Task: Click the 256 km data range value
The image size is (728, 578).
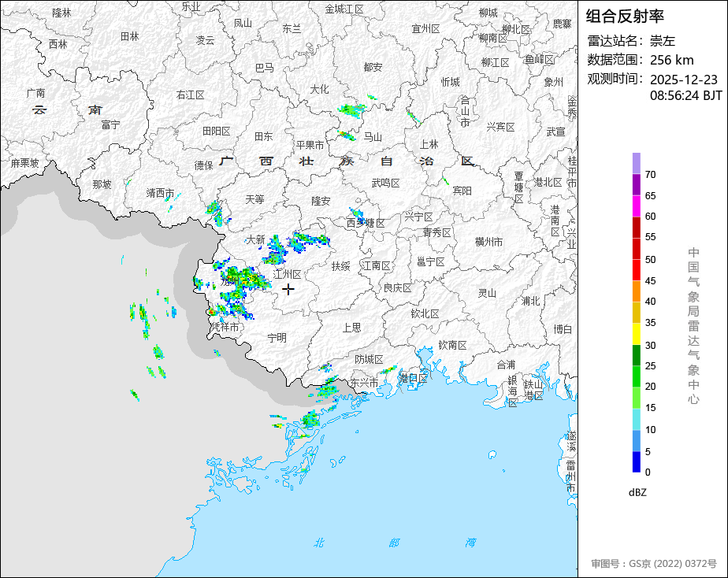Action: click(x=671, y=60)
